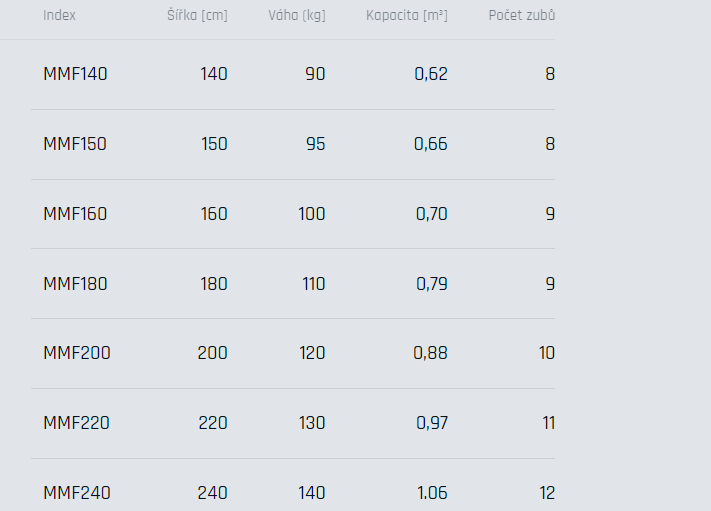The width and height of the screenshot is (711, 511).
Task: Select the MMF140 row index
Action: (x=75, y=74)
